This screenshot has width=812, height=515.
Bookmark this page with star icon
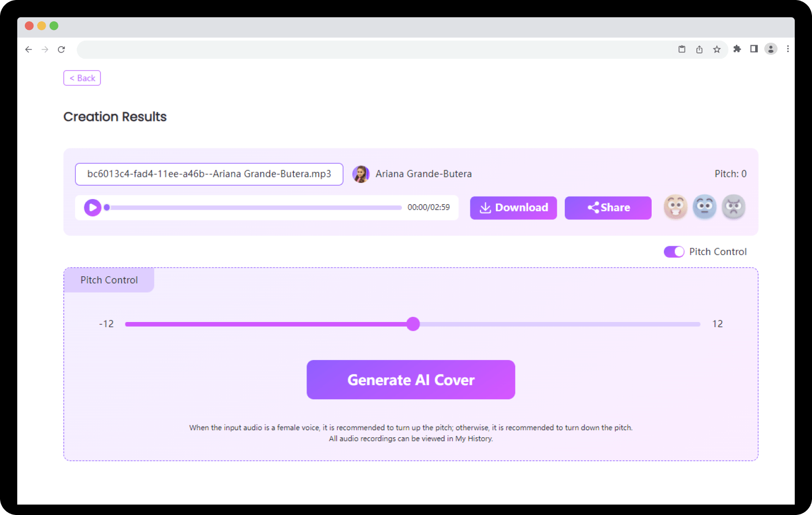[717, 49]
